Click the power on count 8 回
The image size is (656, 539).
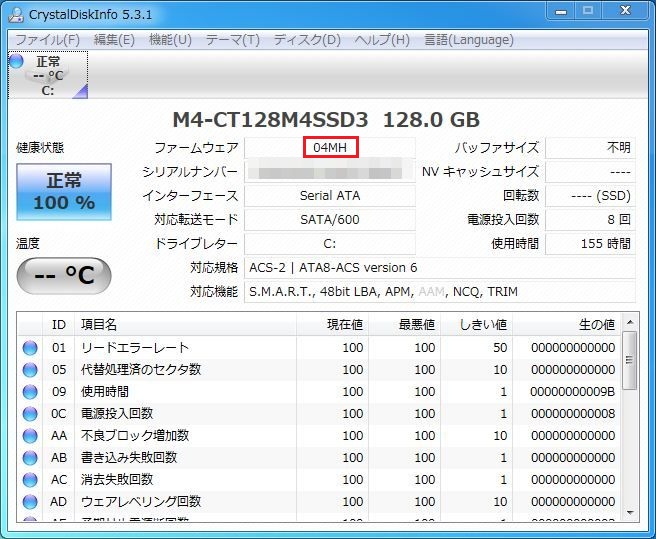[x=590, y=220]
